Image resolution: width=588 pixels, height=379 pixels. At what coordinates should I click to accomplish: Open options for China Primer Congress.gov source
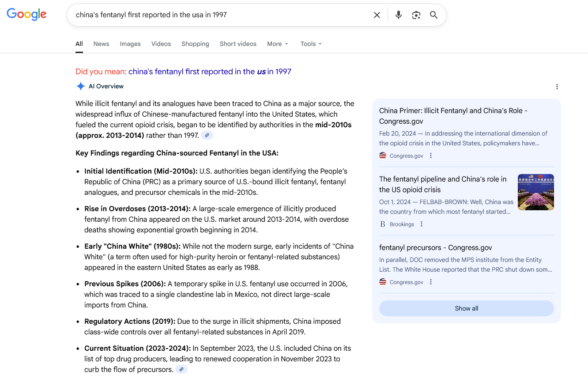431,155
